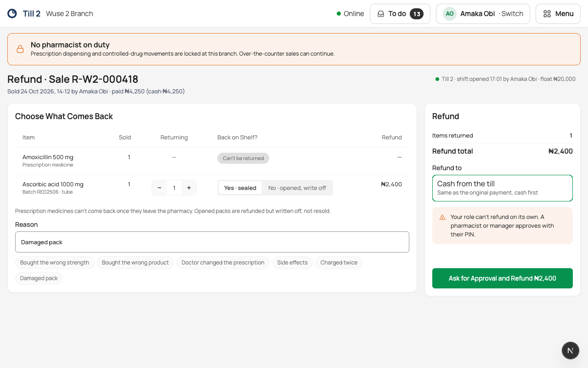This screenshot has height=368, width=588.
Task: Click the inbox icon in To do button
Action: point(381,14)
